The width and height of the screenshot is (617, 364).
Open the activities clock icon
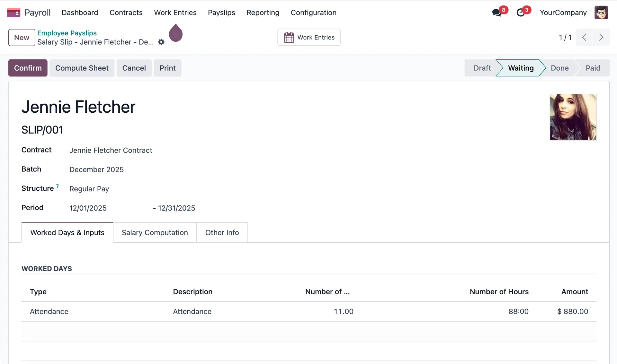pos(521,13)
